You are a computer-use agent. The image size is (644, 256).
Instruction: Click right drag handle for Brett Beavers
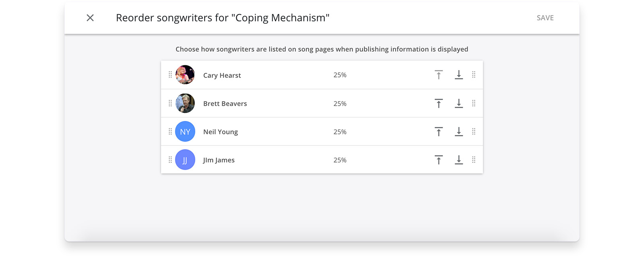[x=474, y=103]
